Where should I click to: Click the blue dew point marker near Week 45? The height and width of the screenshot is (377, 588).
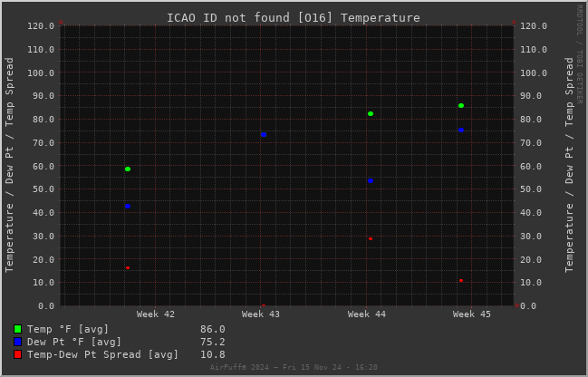click(461, 130)
